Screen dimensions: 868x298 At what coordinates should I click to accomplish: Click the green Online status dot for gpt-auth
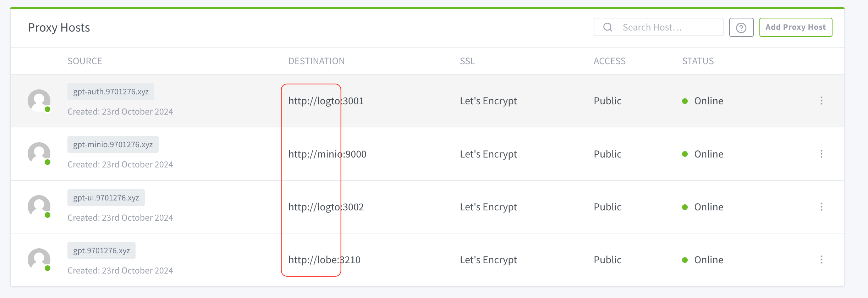[685, 101]
